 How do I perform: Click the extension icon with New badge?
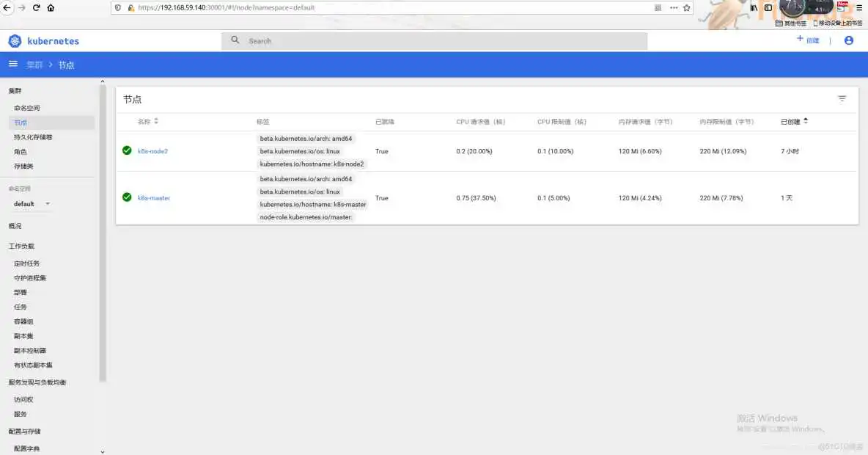click(x=842, y=7)
